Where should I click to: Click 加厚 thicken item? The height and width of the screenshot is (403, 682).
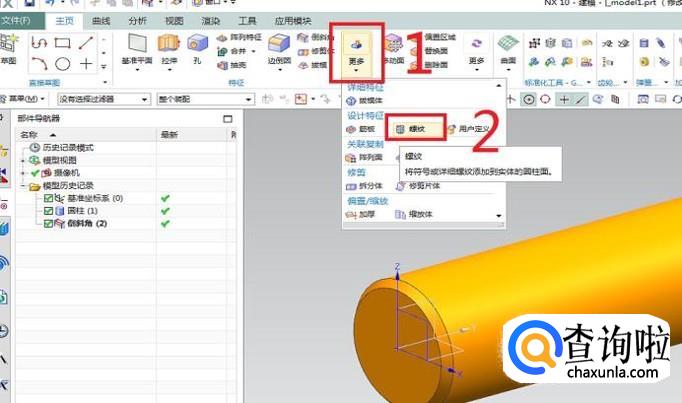[x=360, y=214]
